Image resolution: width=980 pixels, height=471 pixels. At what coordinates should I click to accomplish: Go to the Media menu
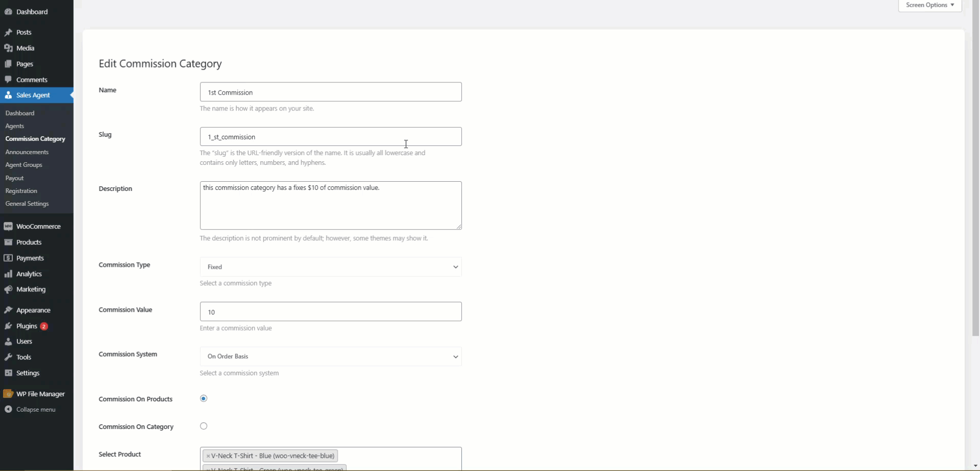point(26,48)
